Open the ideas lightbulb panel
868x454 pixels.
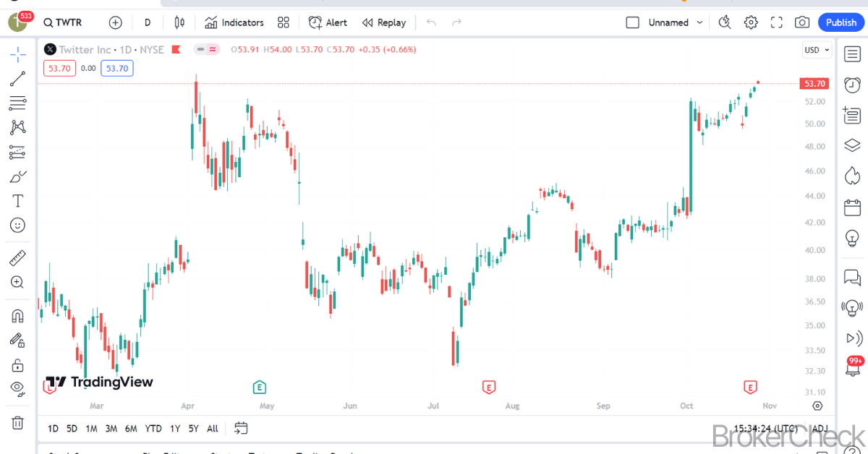click(852, 238)
